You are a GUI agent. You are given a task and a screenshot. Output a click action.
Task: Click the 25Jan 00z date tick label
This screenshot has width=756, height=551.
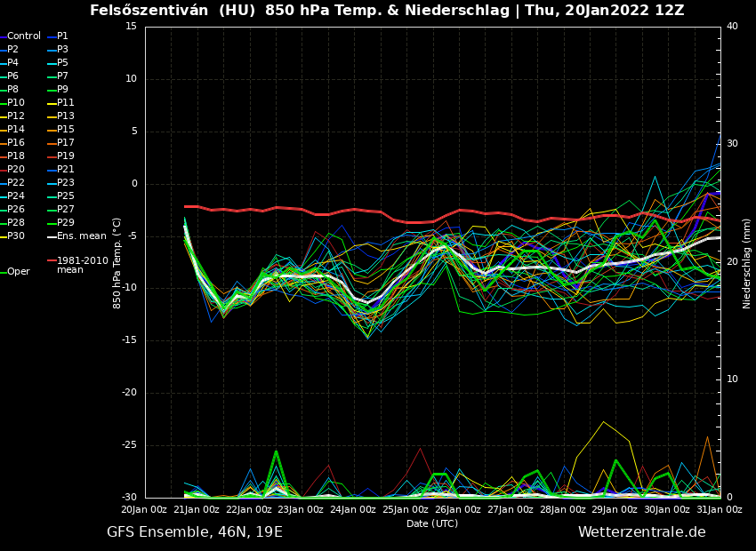pyautogui.click(x=406, y=509)
